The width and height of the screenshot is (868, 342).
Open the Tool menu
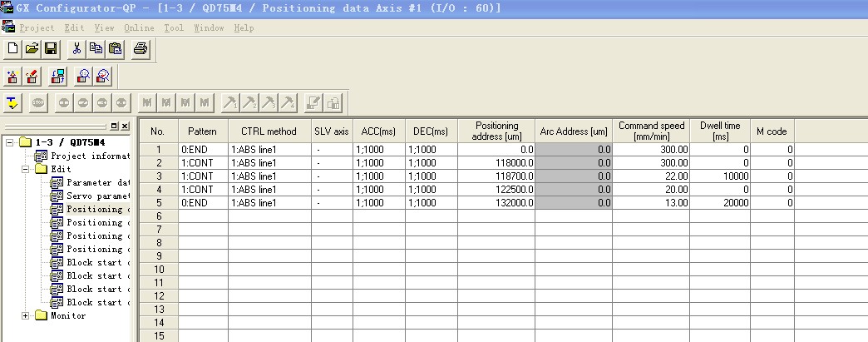click(x=173, y=27)
